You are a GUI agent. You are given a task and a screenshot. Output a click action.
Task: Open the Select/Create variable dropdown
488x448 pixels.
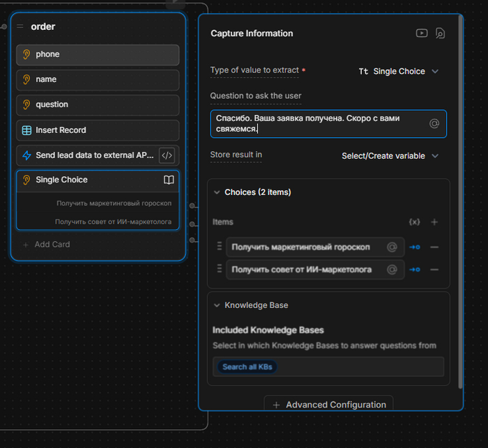[390, 156]
